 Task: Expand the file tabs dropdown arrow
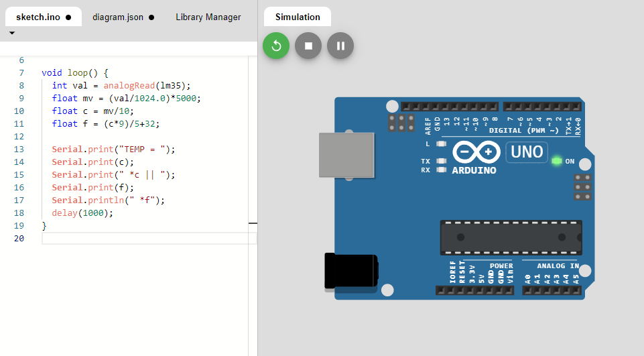click(x=12, y=33)
